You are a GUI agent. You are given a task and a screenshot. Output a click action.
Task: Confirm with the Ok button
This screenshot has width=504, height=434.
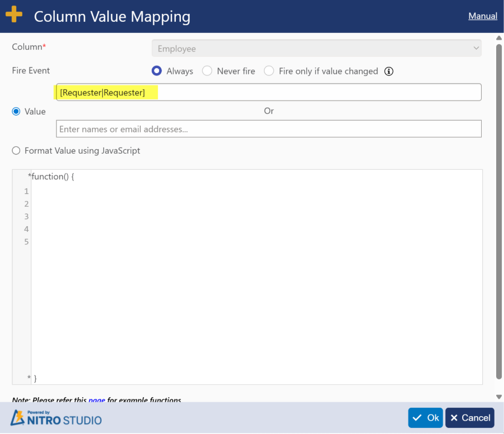point(425,418)
